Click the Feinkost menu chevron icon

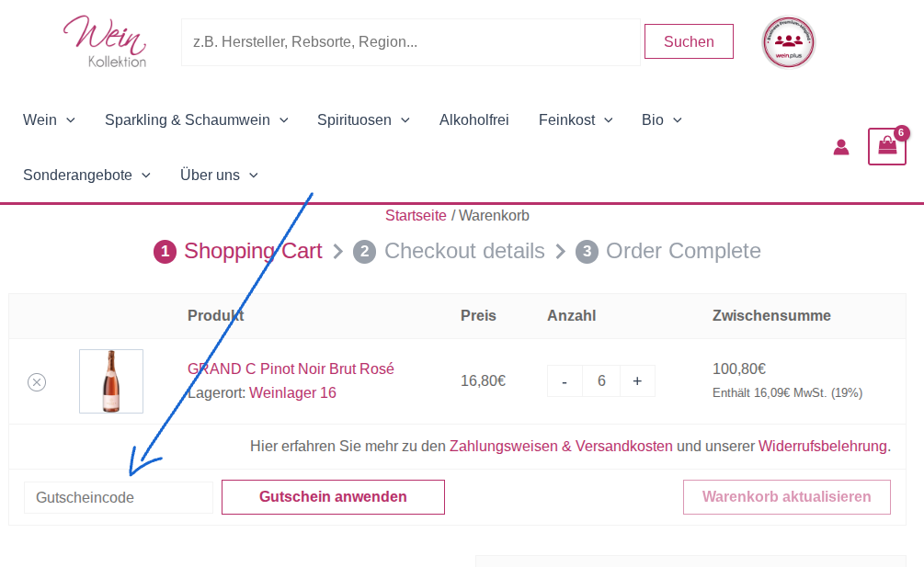(609, 119)
